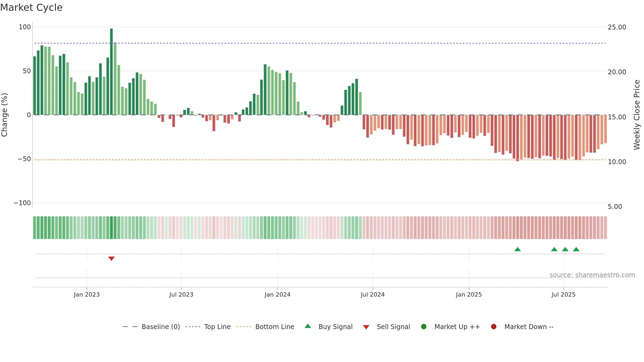Image resolution: width=644 pixels, height=362 pixels.
Task: Click the red Sell Signal triangle marker
Action: 111,258
